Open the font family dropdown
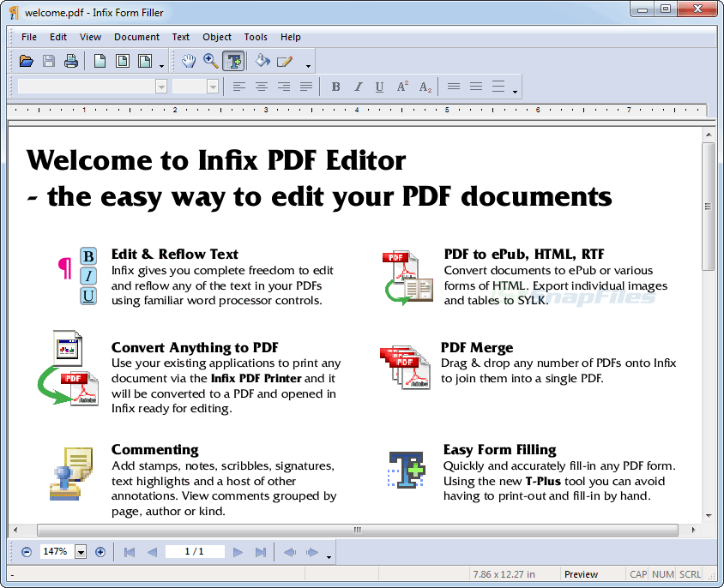 160,86
